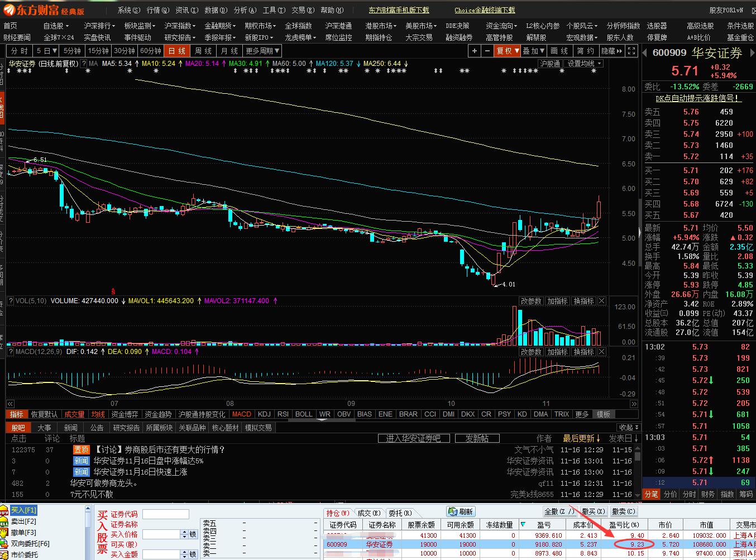
Task: Open the 成交(E) tab in trade panel
Action: (x=369, y=513)
